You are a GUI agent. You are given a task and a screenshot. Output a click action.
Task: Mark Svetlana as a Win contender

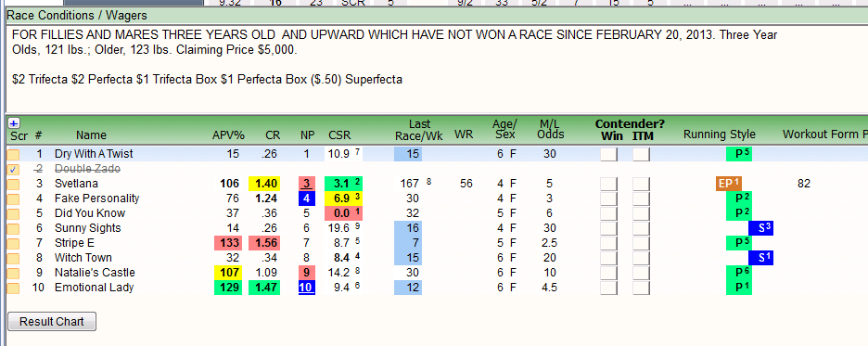click(x=609, y=184)
